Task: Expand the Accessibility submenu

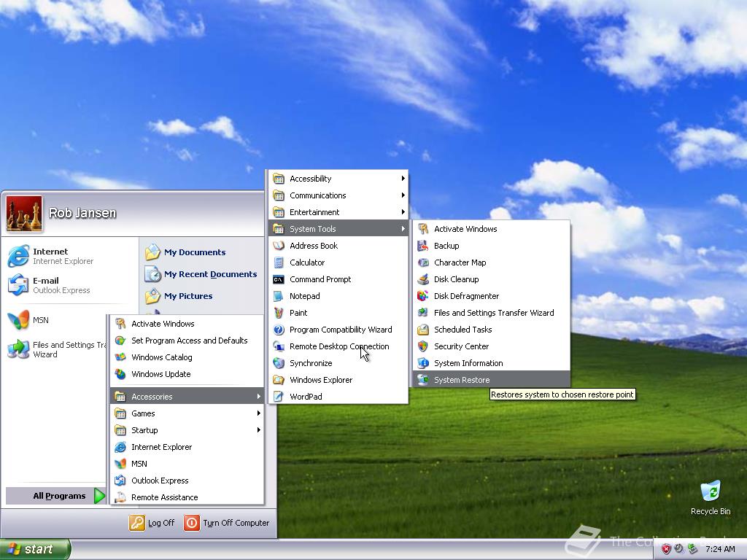Action: point(338,179)
